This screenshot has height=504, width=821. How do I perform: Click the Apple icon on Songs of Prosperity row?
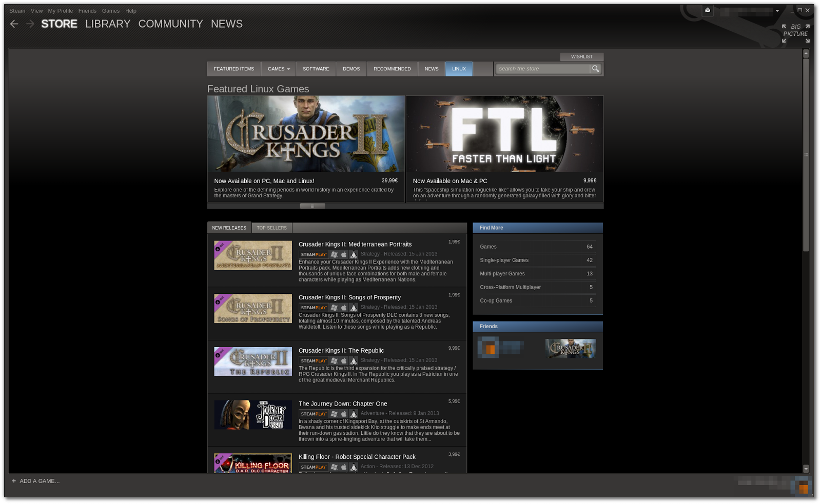344,307
